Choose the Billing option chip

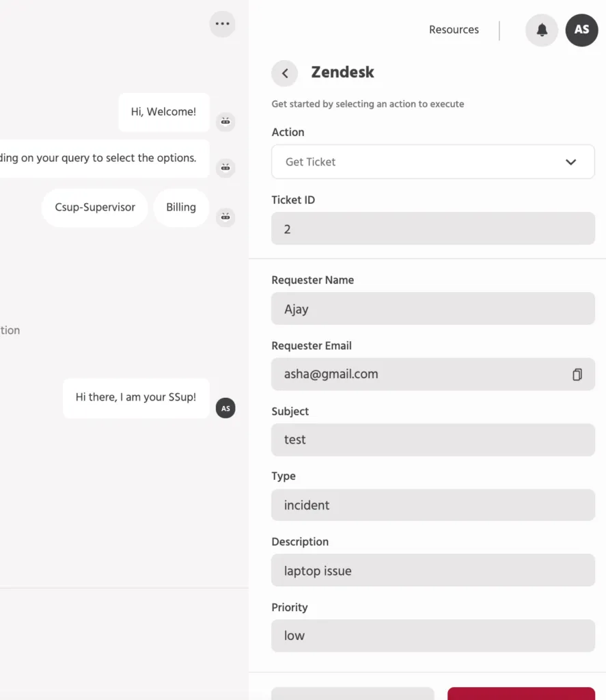181,208
